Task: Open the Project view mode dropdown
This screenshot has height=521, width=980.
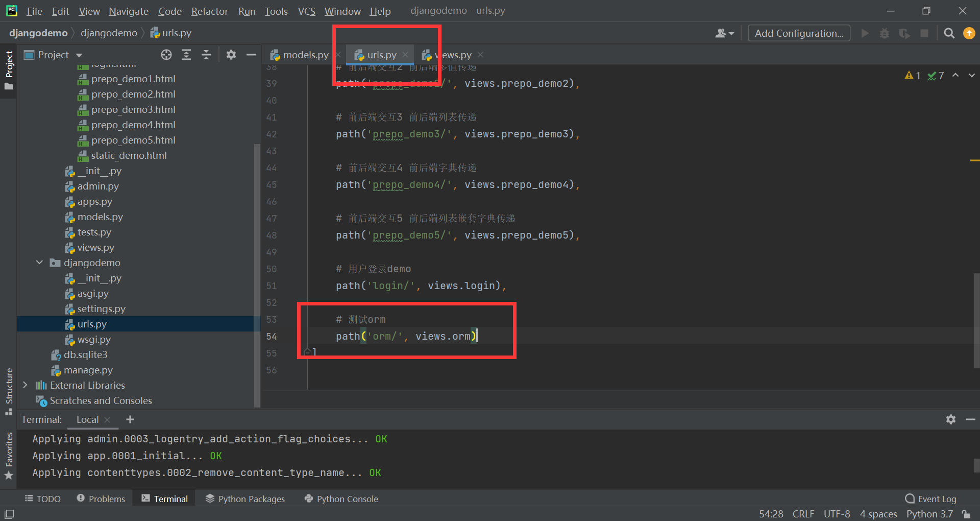Action: pos(79,55)
